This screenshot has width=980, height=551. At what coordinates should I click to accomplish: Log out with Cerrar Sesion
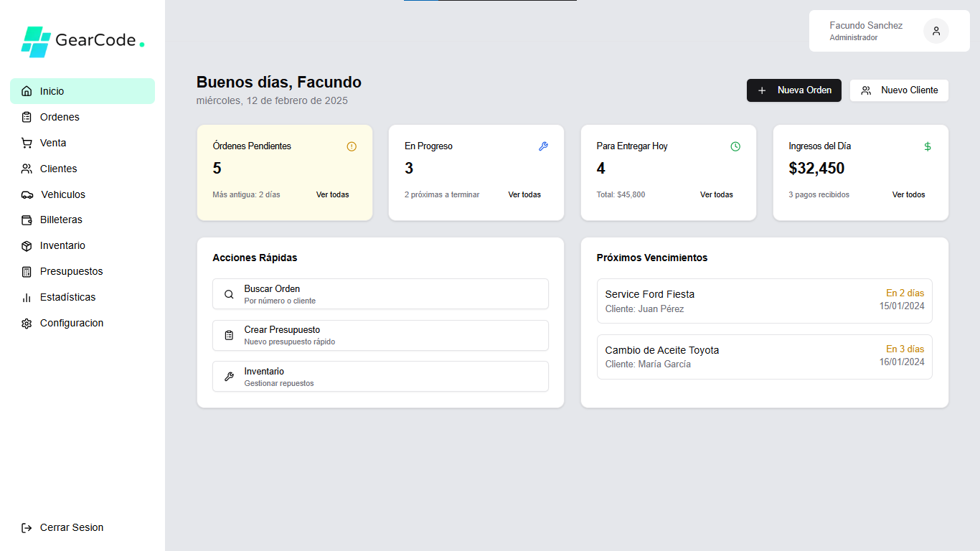point(71,527)
